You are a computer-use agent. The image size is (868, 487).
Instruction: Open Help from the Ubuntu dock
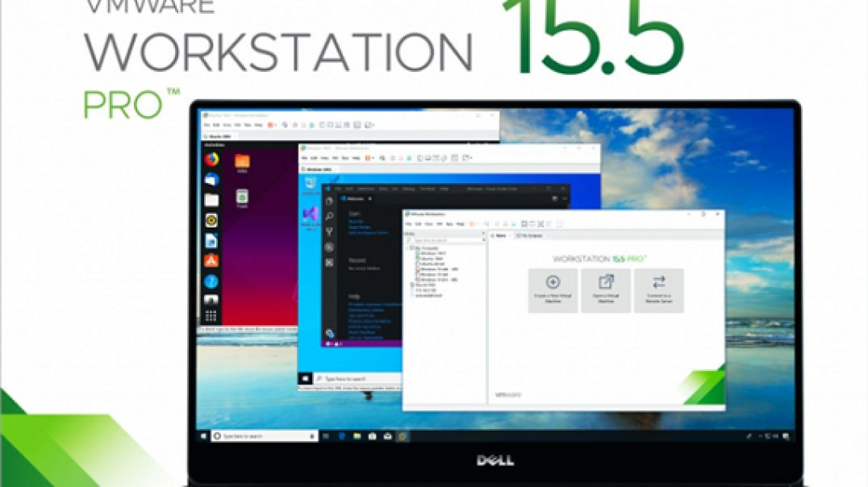[x=211, y=281]
